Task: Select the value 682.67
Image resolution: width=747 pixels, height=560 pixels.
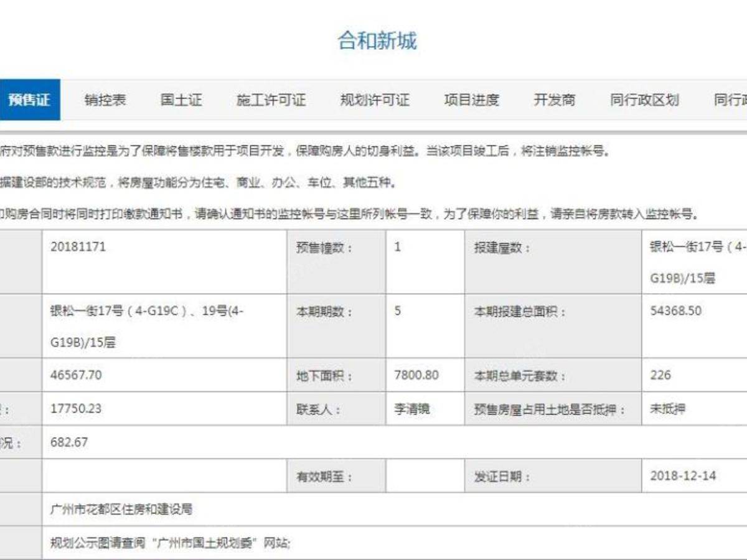Action: (69, 442)
